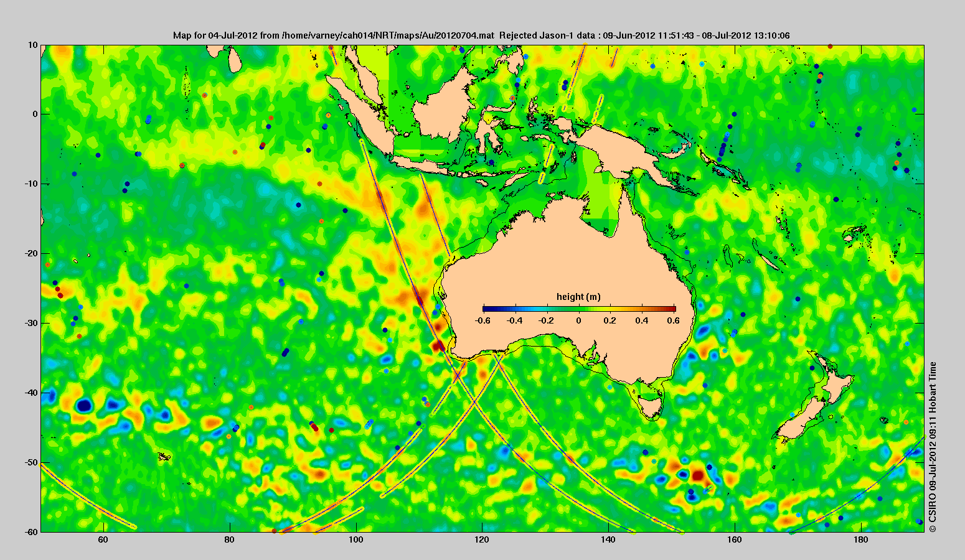This screenshot has width=965, height=560.
Task: Click colorbar tick label -0.6
Action: point(482,320)
